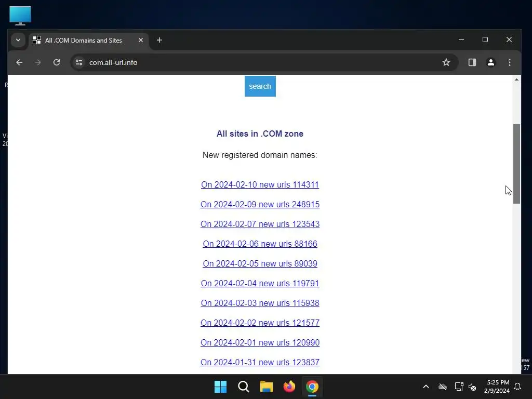Select the desktop computer icon
This screenshot has width=532, height=399.
point(20,16)
